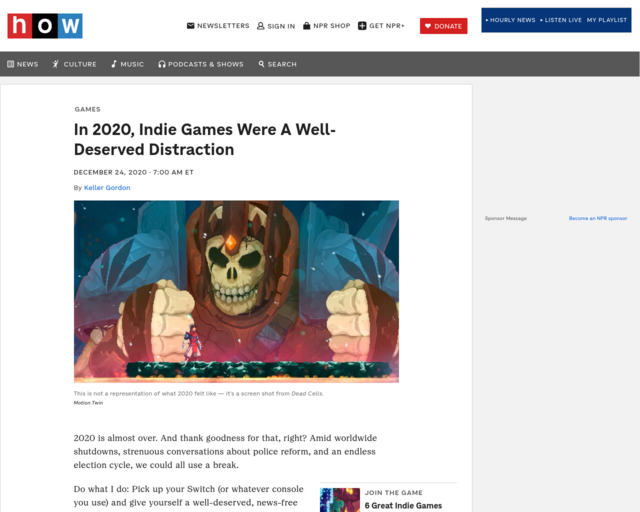The width and height of the screenshot is (640, 512).
Task: Click the NPR Shop bag icon
Action: 307,26
